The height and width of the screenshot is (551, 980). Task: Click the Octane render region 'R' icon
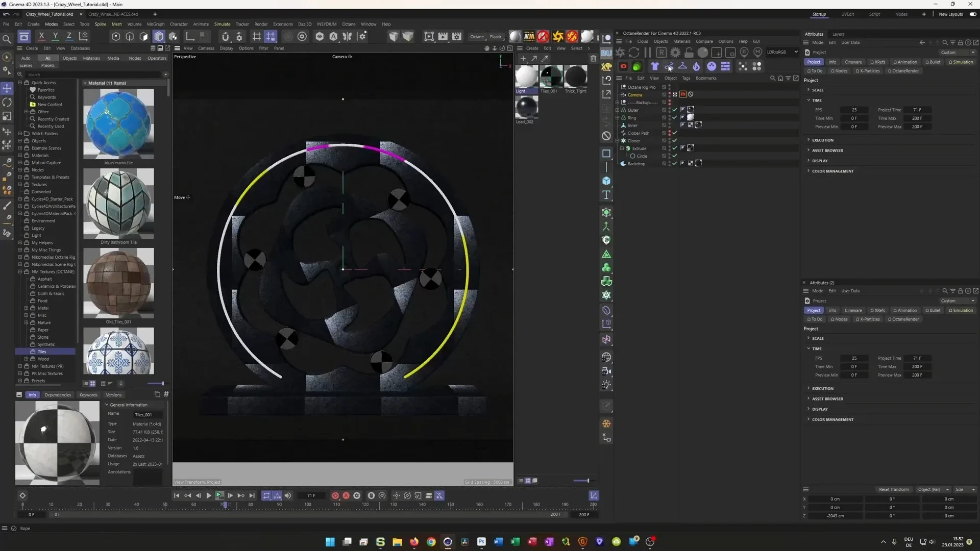[661, 52]
